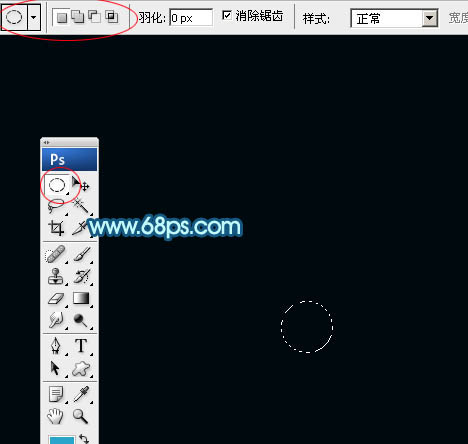Screen dimensions: 468x444
Task: Click the 羽化 feather input field
Action: click(x=191, y=18)
